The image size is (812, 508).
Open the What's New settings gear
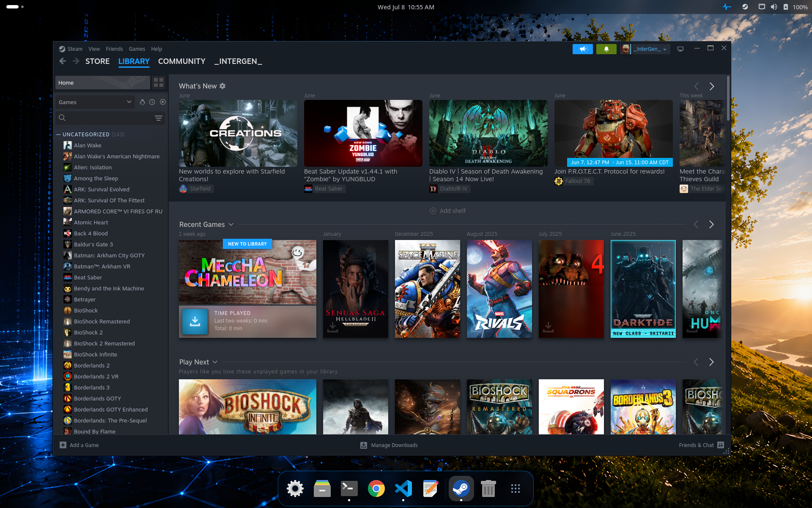(222, 86)
